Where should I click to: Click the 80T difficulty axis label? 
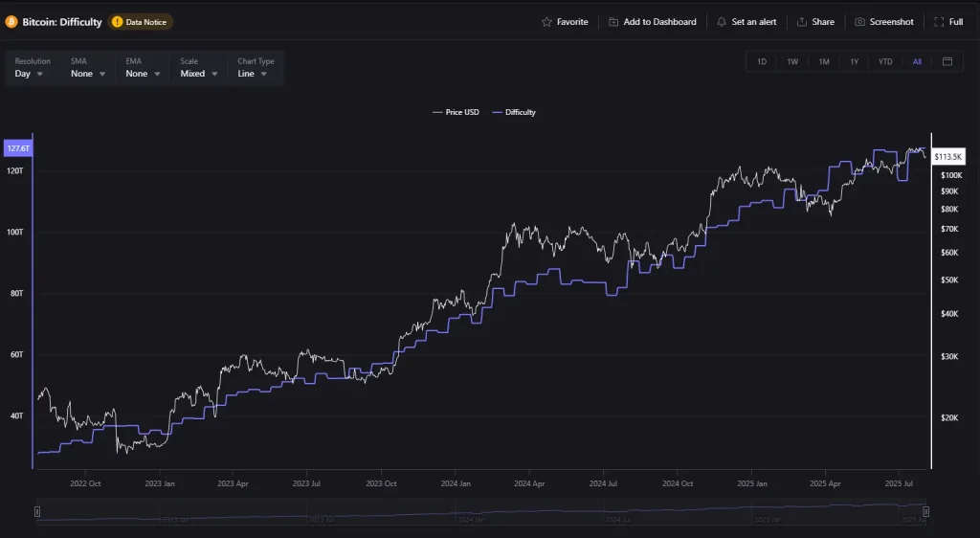(17, 293)
